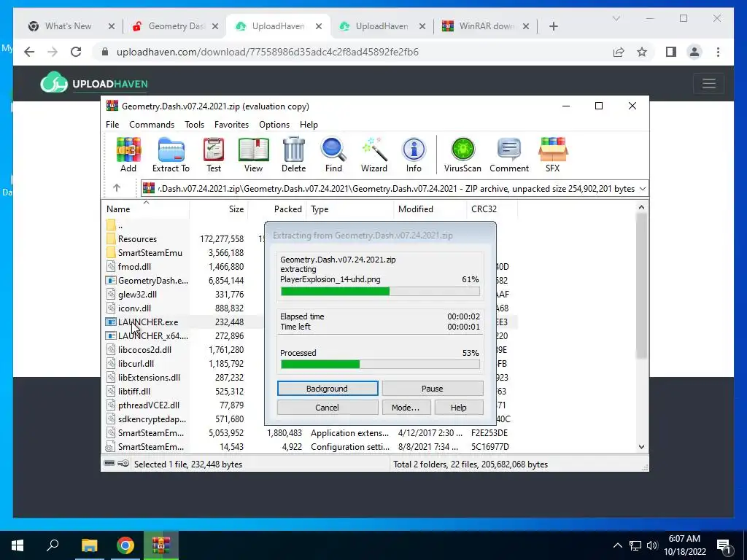Click the Comment toolbar icon
747x560 pixels.
coord(508,155)
